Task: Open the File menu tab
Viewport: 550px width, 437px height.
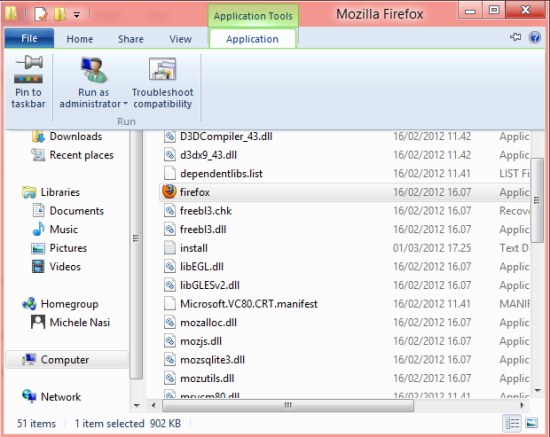Action: 29,38
